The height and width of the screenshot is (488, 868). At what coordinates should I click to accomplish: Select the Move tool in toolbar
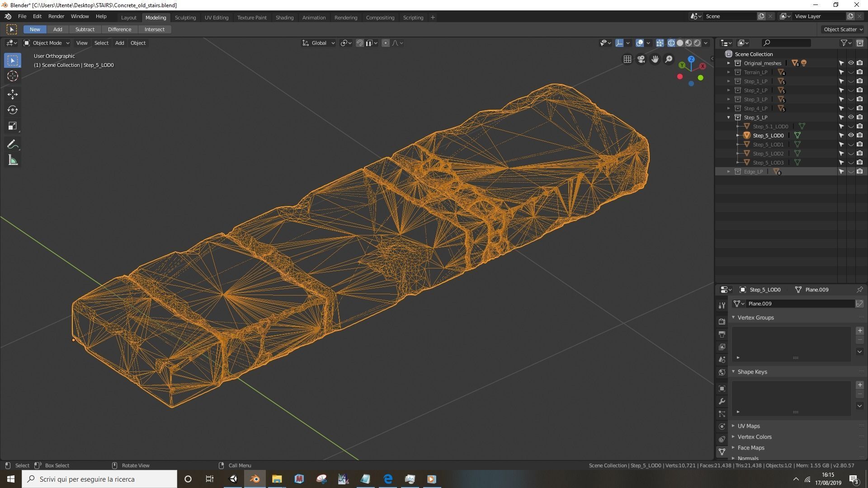pos(12,94)
